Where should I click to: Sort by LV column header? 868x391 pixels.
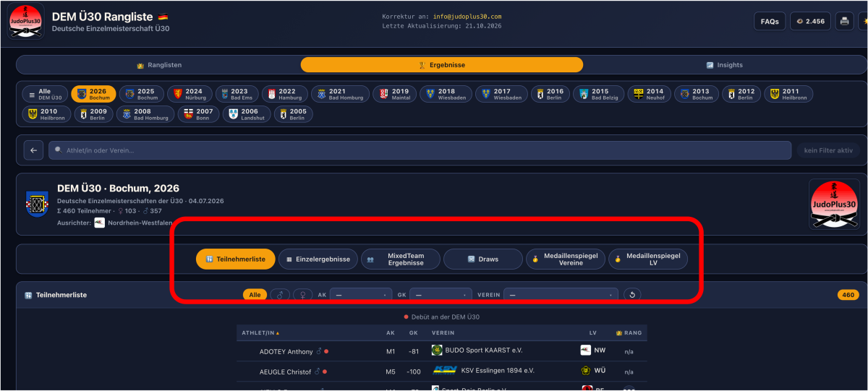592,333
